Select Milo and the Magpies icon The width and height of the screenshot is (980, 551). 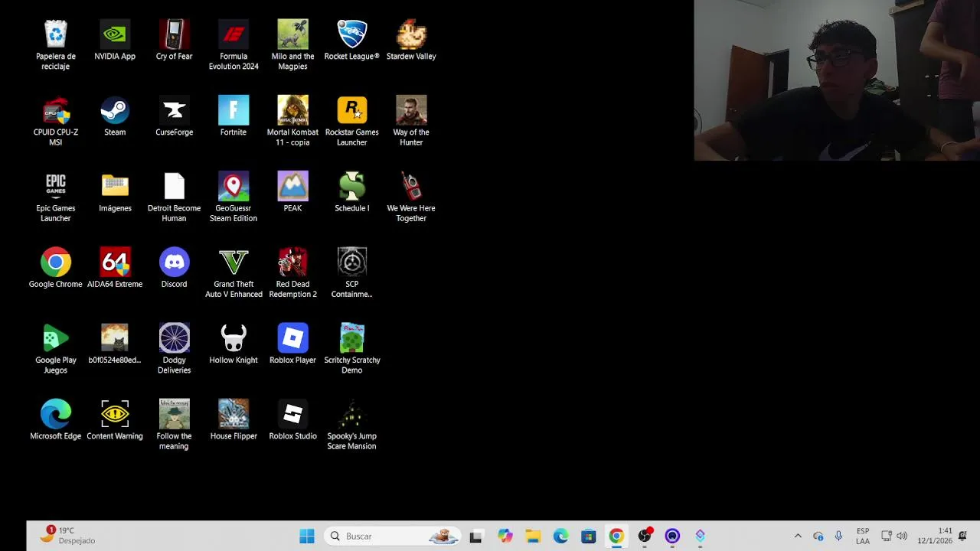point(292,44)
